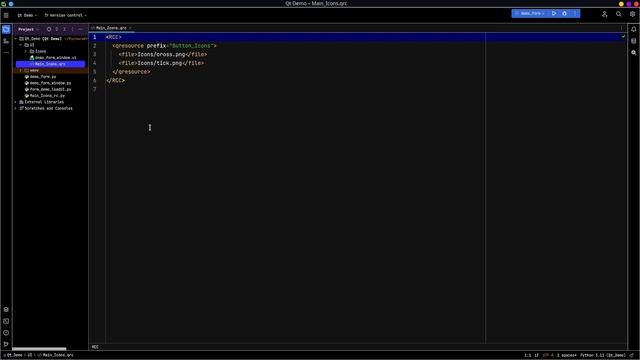Screen dimensions: 640x360
Task: Open the right sidebar magnifier tool window
Action: click(633, 53)
